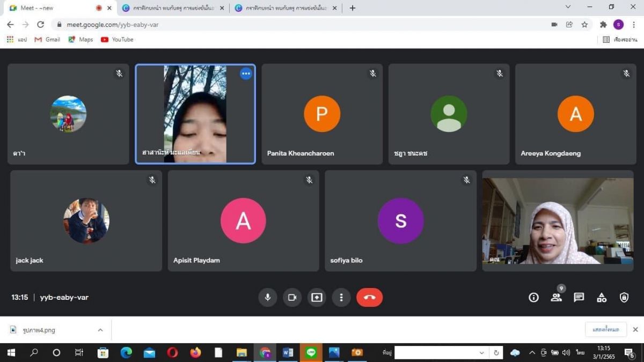This screenshot has width=644, height=362.
Task: Expand the รูปภาพ4.png download options arrow
Action: [x=100, y=330]
